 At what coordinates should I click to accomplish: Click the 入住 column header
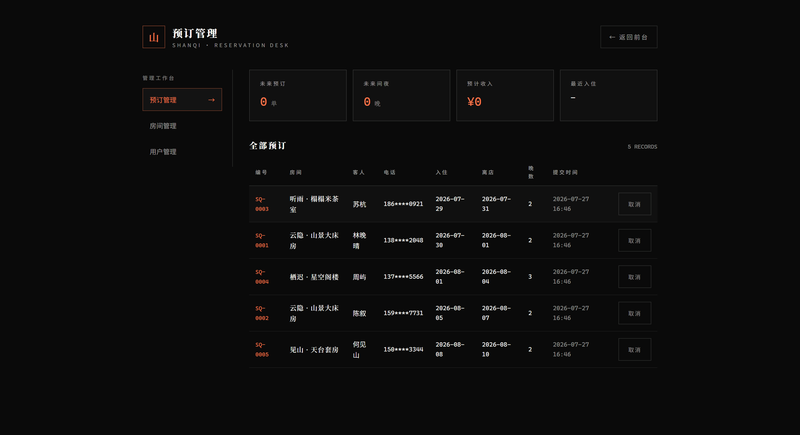click(441, 172)
